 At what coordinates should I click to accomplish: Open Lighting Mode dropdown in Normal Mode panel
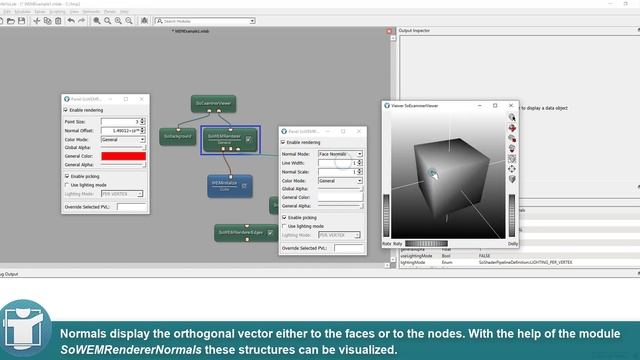[x=339, y=235]
